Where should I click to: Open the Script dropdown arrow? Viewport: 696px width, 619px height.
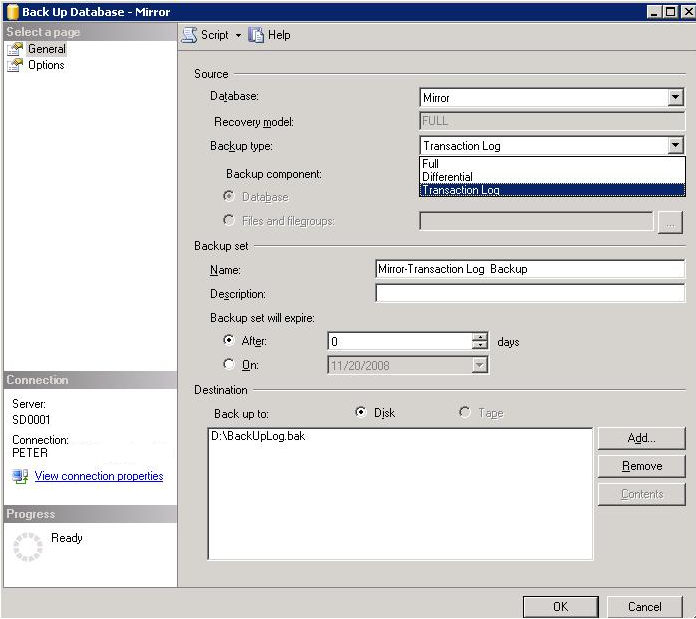tap(238, 35)
